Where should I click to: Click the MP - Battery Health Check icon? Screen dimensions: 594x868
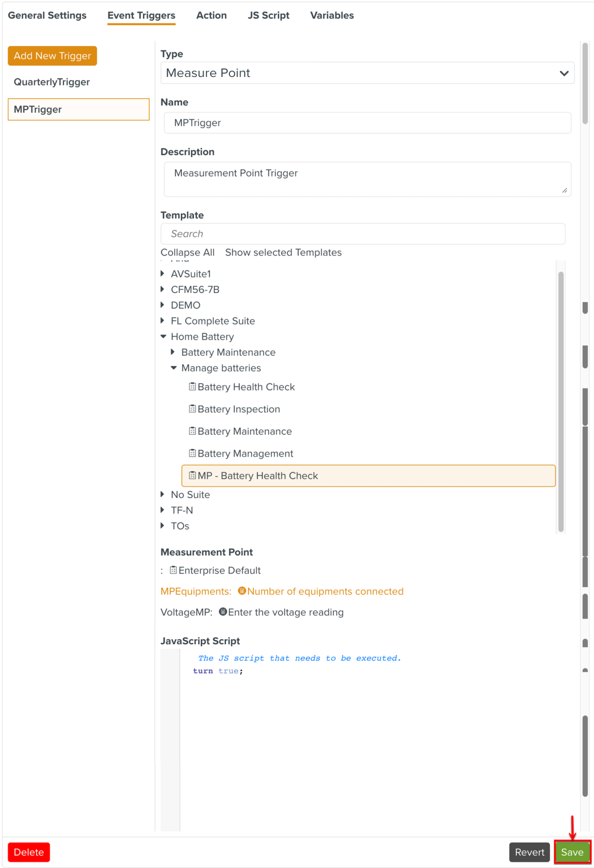pos(192,475)
